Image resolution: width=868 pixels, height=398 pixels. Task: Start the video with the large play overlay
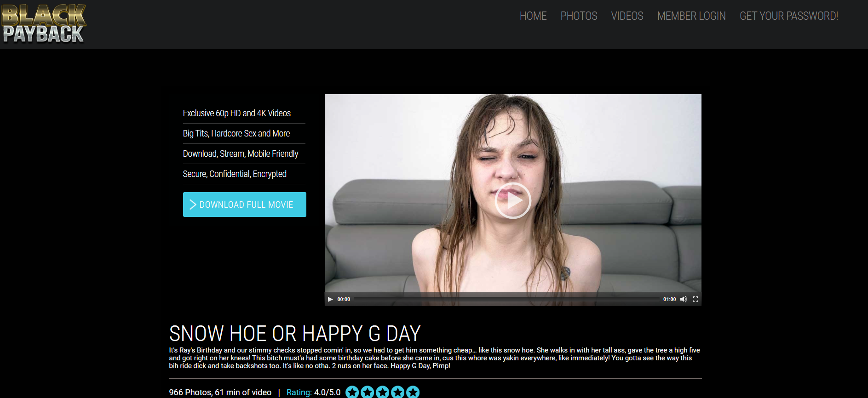pos(513,200)
